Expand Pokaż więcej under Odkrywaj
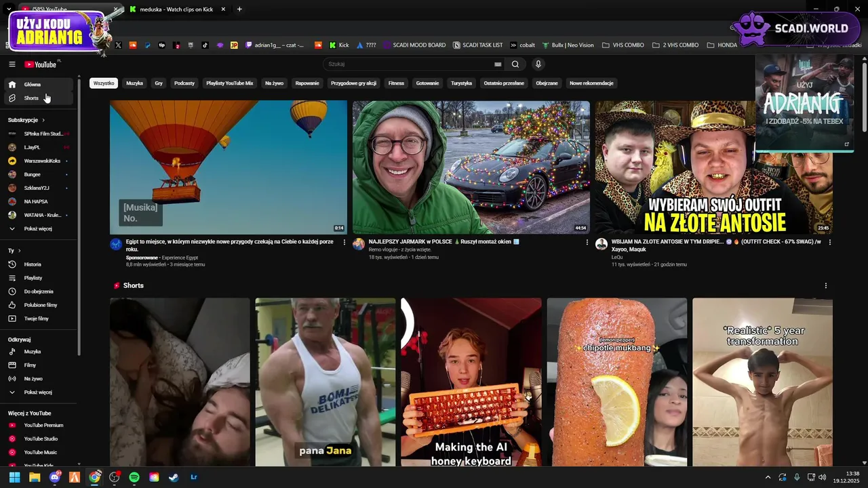The width and height of the screenshot is (868, 488). point(39,392)
